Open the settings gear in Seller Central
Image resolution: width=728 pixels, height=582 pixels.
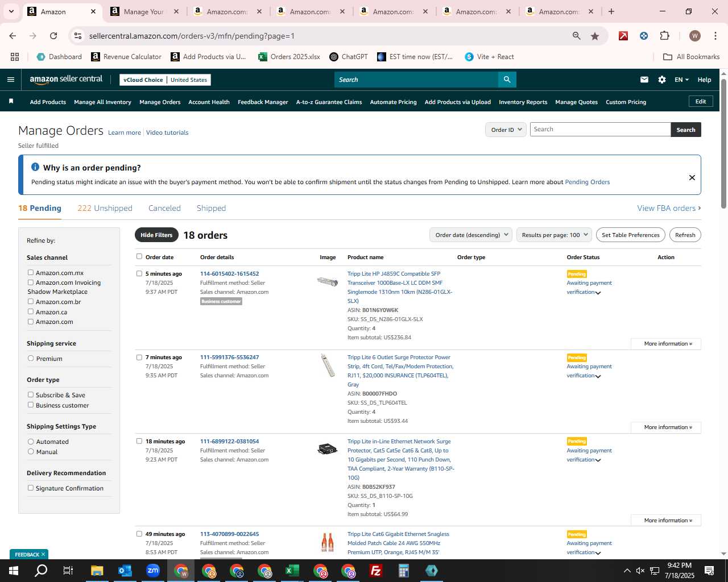[x=662, y=80]
